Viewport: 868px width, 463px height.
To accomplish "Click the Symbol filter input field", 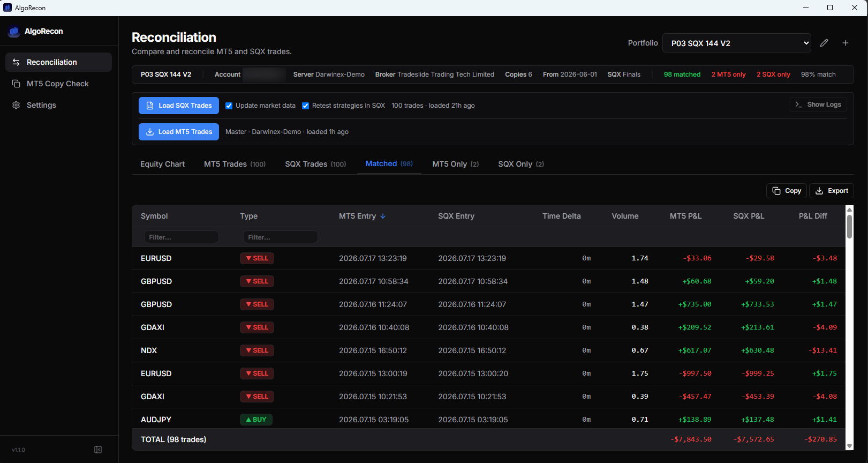I will (182, 237).
